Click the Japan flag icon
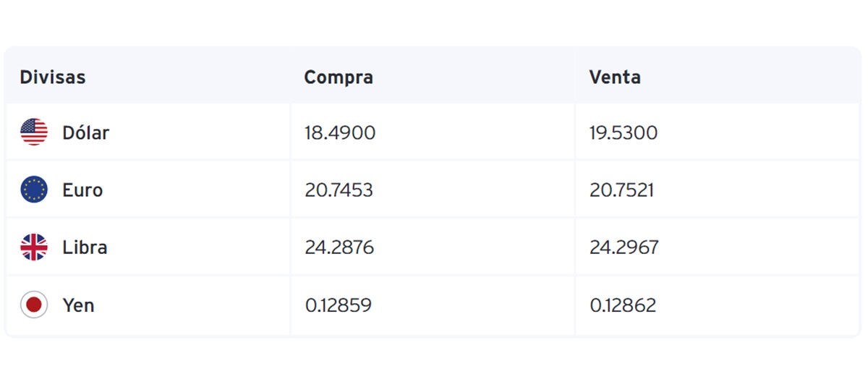The height and width of the screenshot is (390, 868). [x=34, y=305]
